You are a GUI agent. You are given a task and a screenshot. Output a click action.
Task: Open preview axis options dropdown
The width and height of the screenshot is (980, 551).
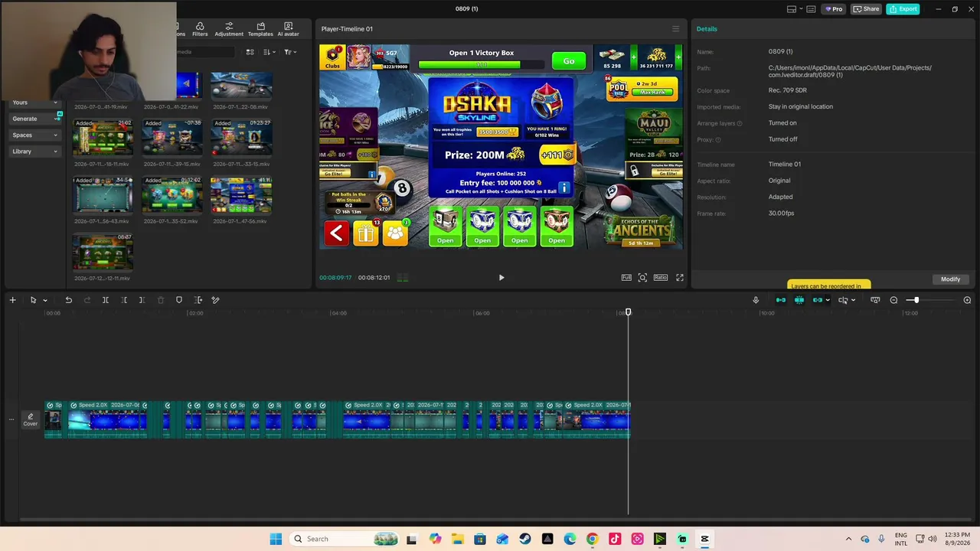click(853, 300)
